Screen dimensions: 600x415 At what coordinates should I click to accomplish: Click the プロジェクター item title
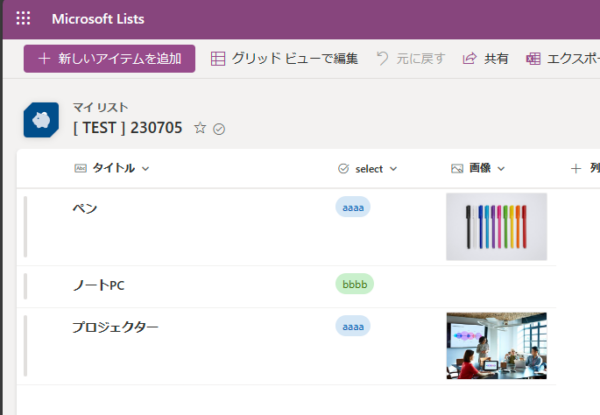115,327
